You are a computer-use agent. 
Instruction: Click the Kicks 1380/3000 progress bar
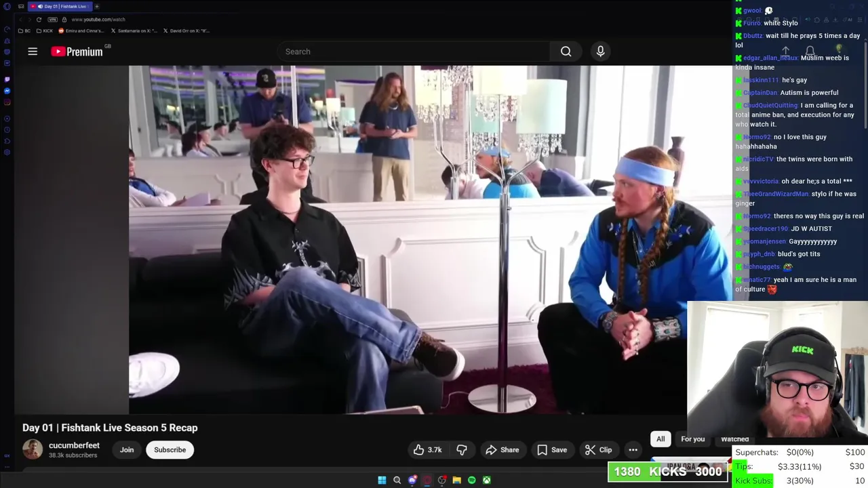coord(667,472)
